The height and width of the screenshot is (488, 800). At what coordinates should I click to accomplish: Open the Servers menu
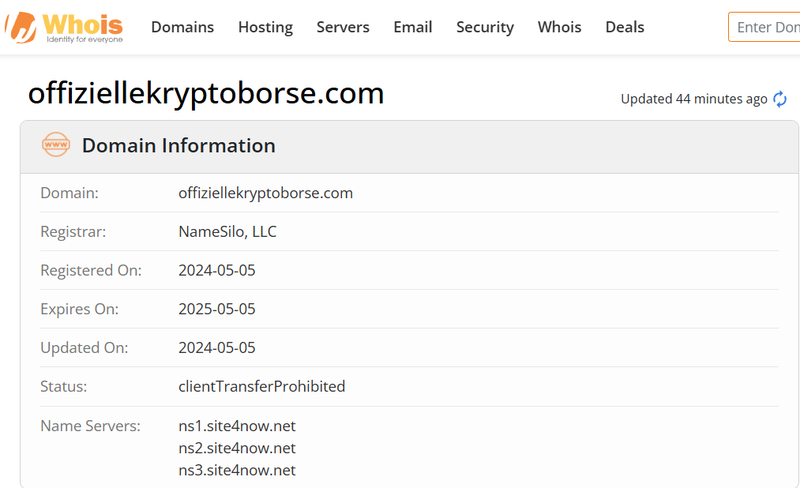343,27
